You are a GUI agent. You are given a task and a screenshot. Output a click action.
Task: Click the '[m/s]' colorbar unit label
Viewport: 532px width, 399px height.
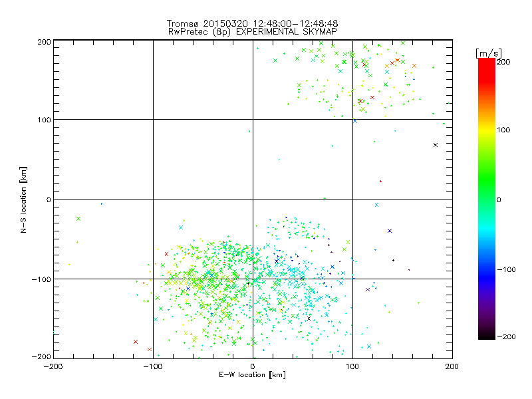coord(488,53)
